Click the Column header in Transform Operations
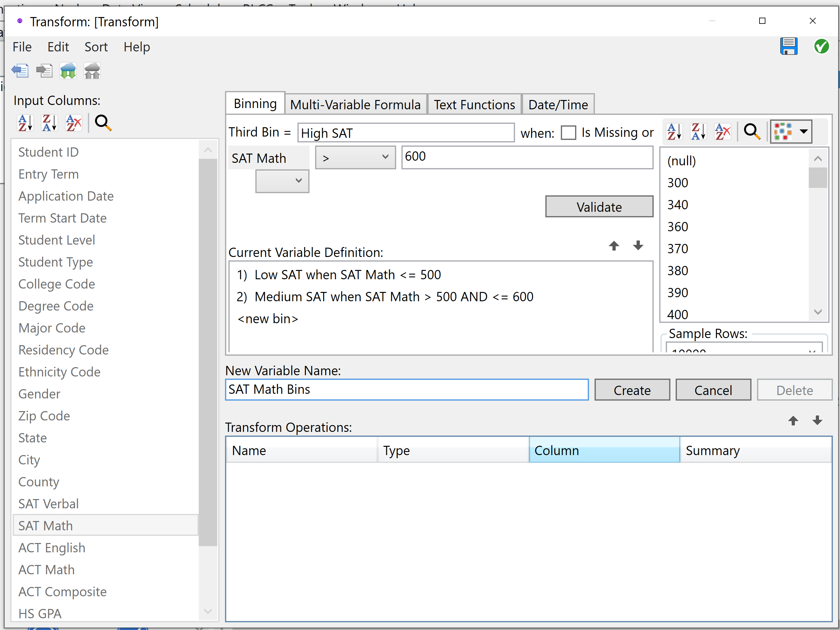This screenshot has height=630, width=840. (604, 450)
